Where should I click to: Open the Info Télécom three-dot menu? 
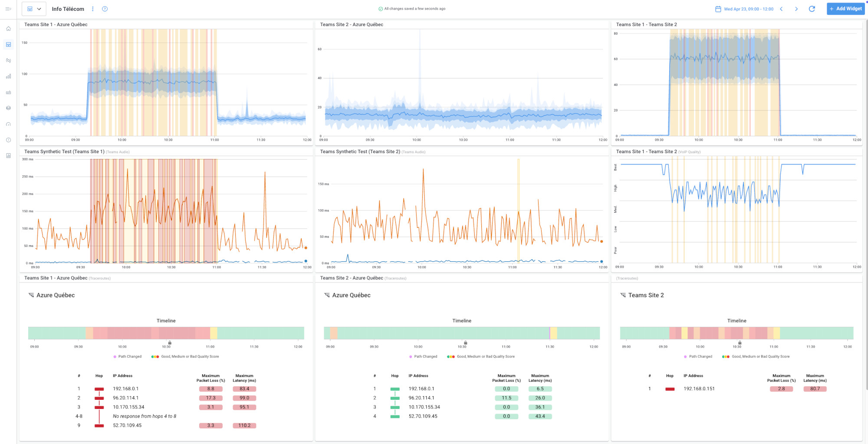(92, 9)
